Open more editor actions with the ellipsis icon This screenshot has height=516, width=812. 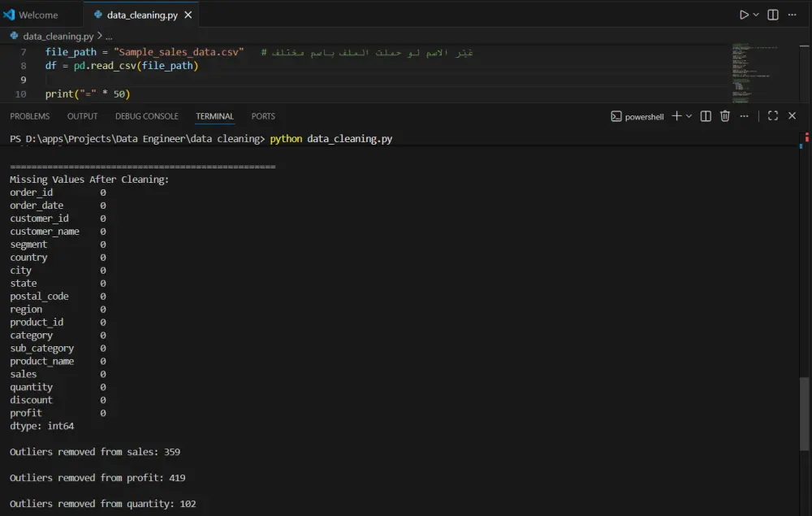click(x=793, y=14)
